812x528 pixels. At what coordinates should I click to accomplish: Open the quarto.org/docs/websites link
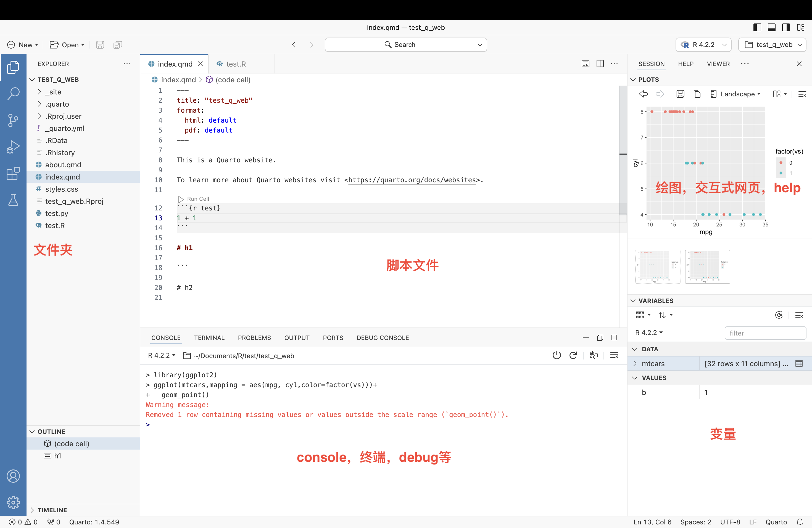[x=412, y=180]
